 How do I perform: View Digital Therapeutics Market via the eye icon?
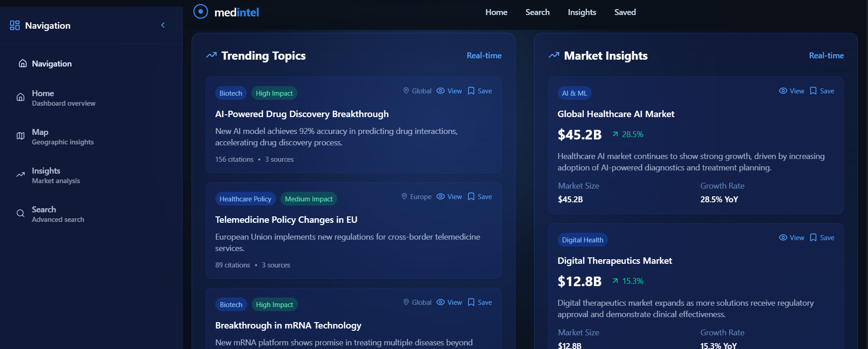click(783, 237)
